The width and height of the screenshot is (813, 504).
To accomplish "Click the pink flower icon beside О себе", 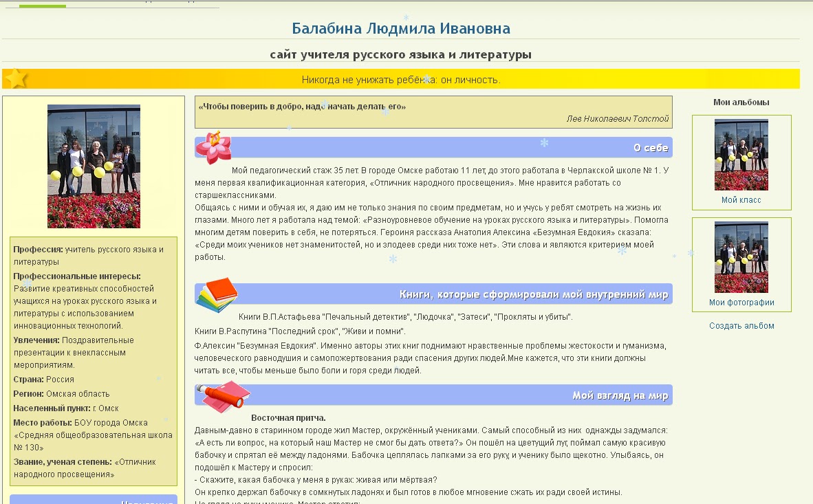I will [x=213, y=147].
